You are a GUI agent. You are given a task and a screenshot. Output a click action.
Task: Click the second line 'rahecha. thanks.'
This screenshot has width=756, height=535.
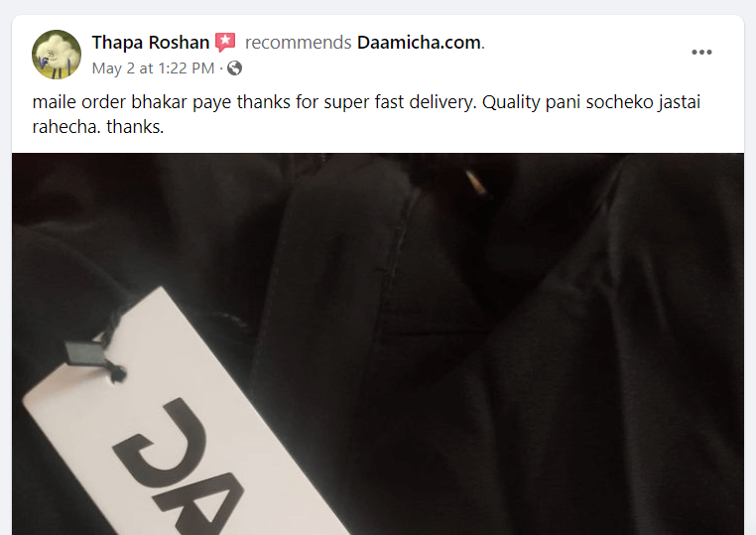[x=98, y=127]
